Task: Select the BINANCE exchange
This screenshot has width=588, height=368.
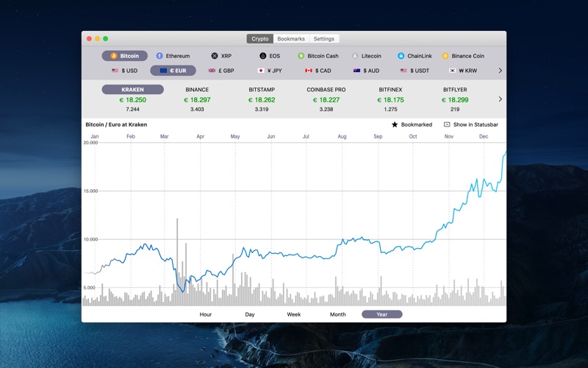Action: tap(197, 90)
